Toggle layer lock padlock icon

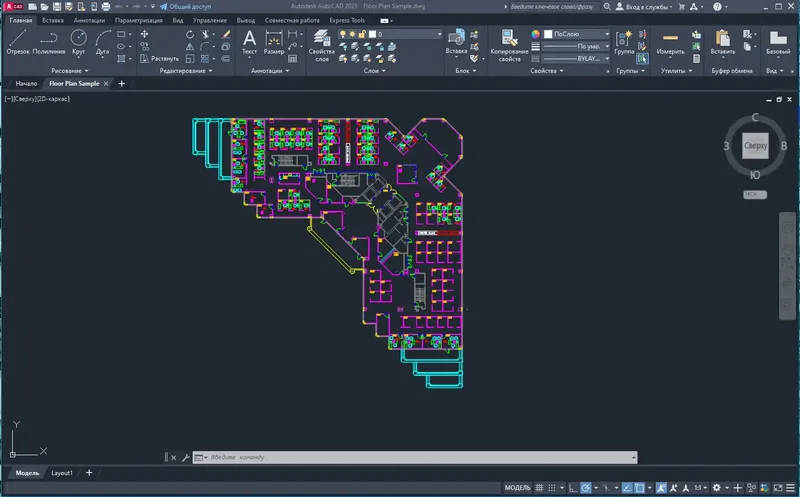[362, 34]
